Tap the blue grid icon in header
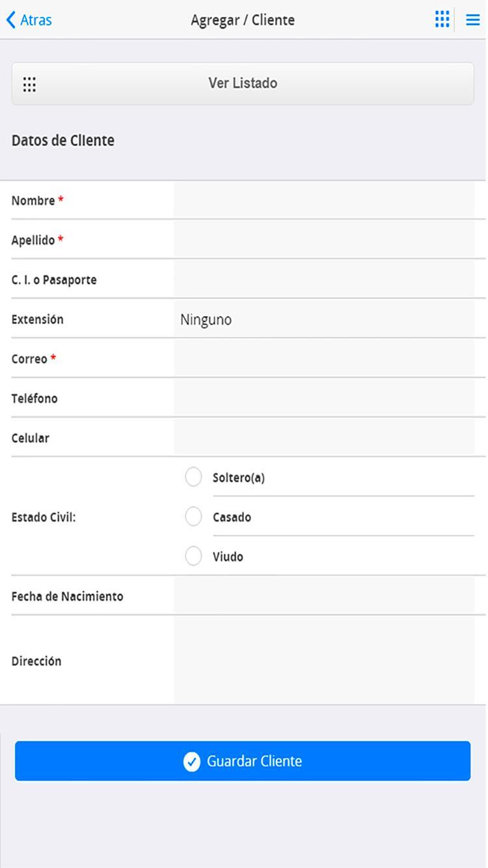The width and height of the screenshot is (488, 868). coord(442,20)
